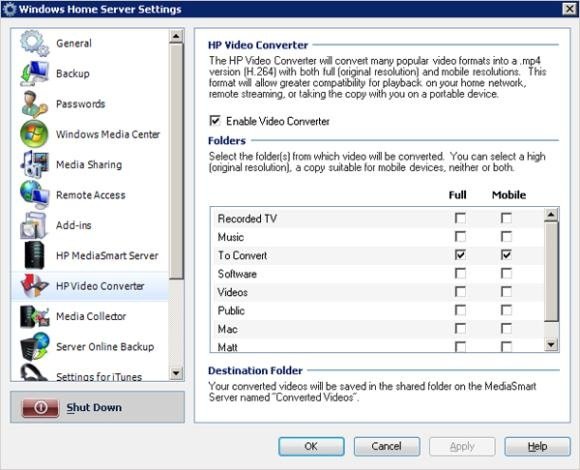Screen dimensions: 580x470
Task: Click the Remote Access globe icon
Action: point(34,195)
